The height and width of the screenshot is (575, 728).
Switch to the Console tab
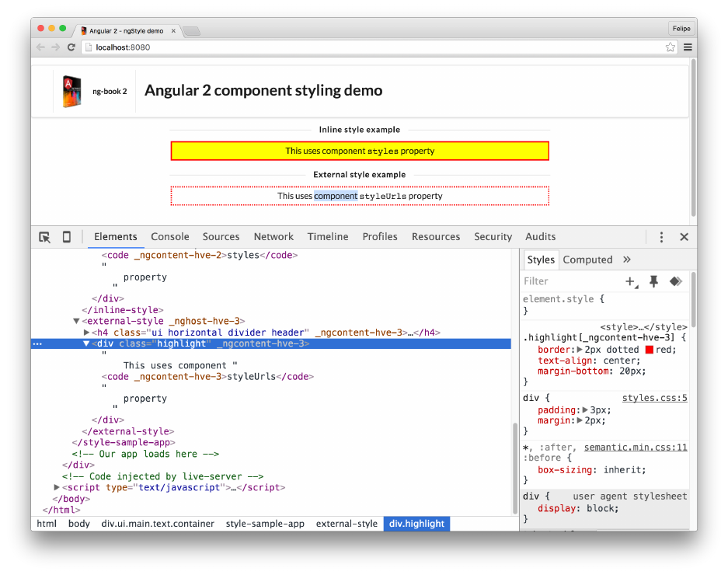coord(170,237)
